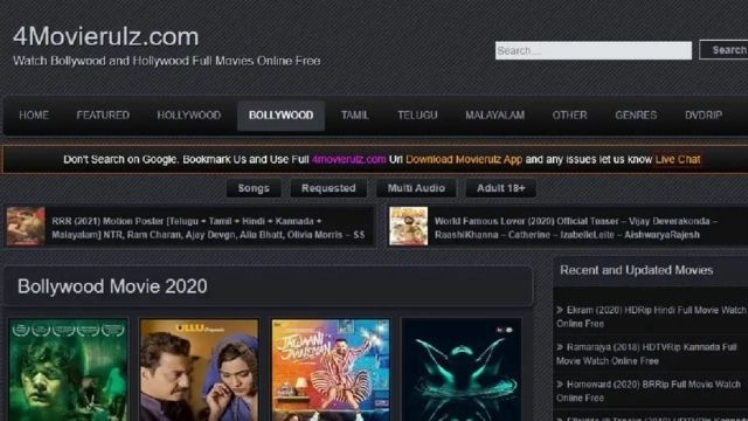This screenshot has height=421, width=748.
Task: Open Homeward (2020) BRRip link
Action: [648, 391]
